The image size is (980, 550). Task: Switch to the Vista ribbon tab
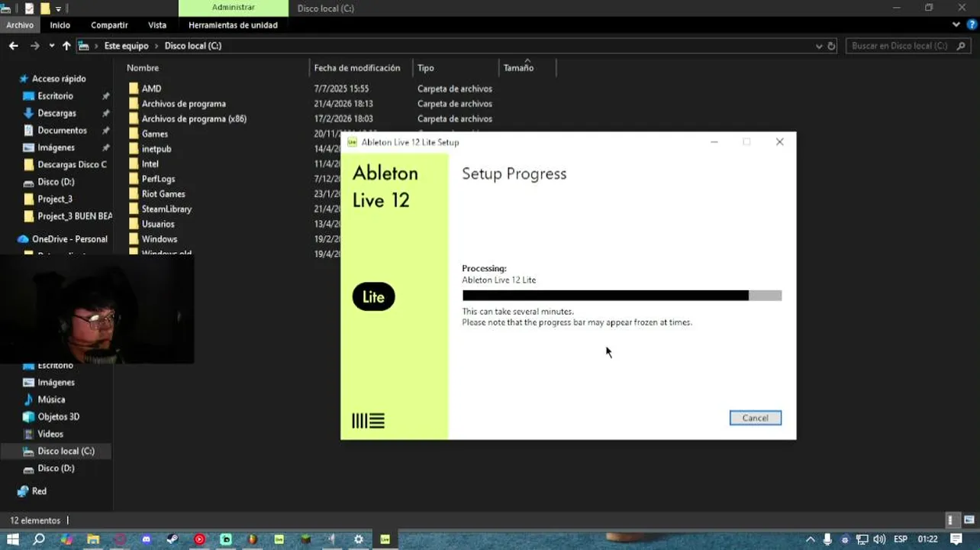[x=157, y=25]
